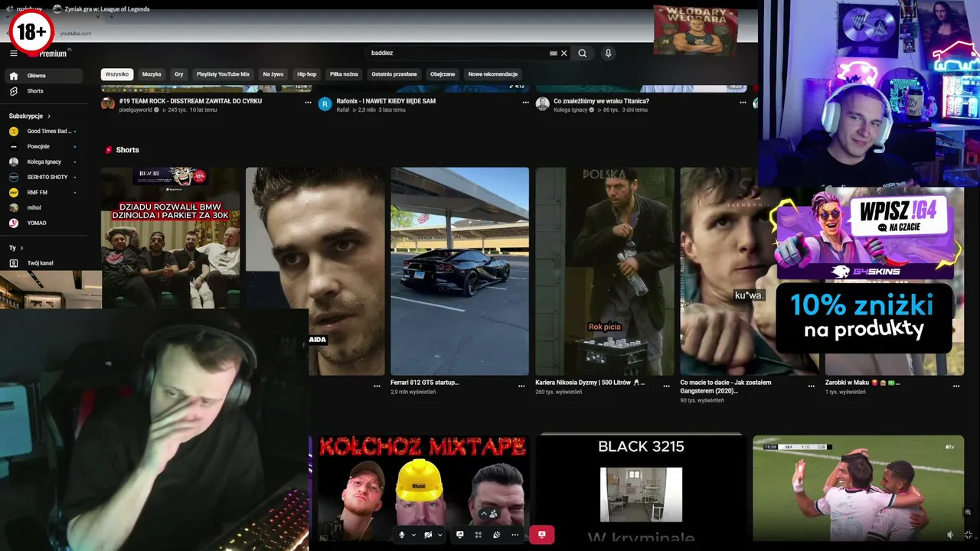Click the Kolega Ignacy channel avatar next to Titanica video

point(542,104)
